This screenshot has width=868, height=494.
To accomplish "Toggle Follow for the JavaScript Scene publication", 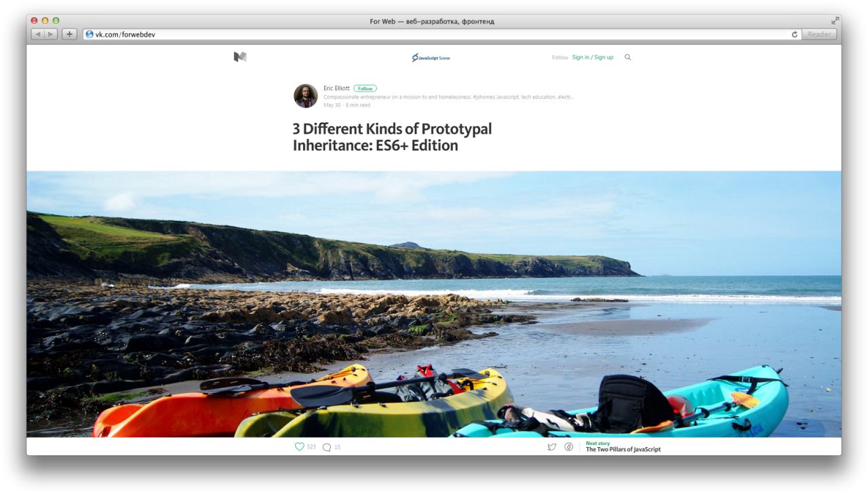I will coord(560,58).
